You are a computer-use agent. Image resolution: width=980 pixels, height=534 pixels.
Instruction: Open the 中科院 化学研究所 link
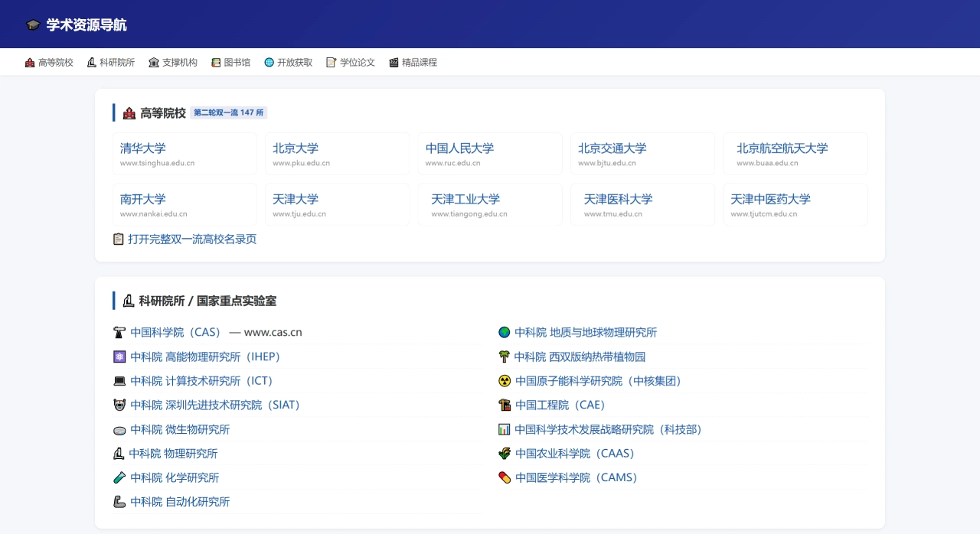click(x=175, y=477)
